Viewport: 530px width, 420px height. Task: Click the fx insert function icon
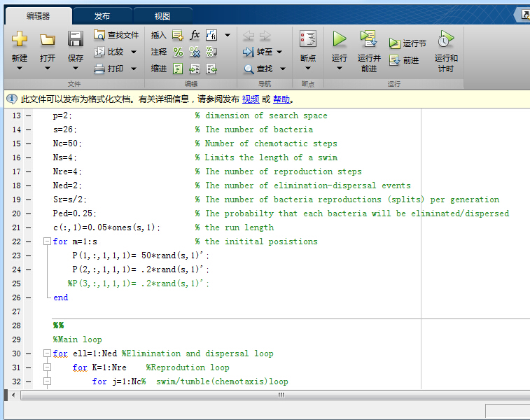pyautogui.click(x=195, y=35)
